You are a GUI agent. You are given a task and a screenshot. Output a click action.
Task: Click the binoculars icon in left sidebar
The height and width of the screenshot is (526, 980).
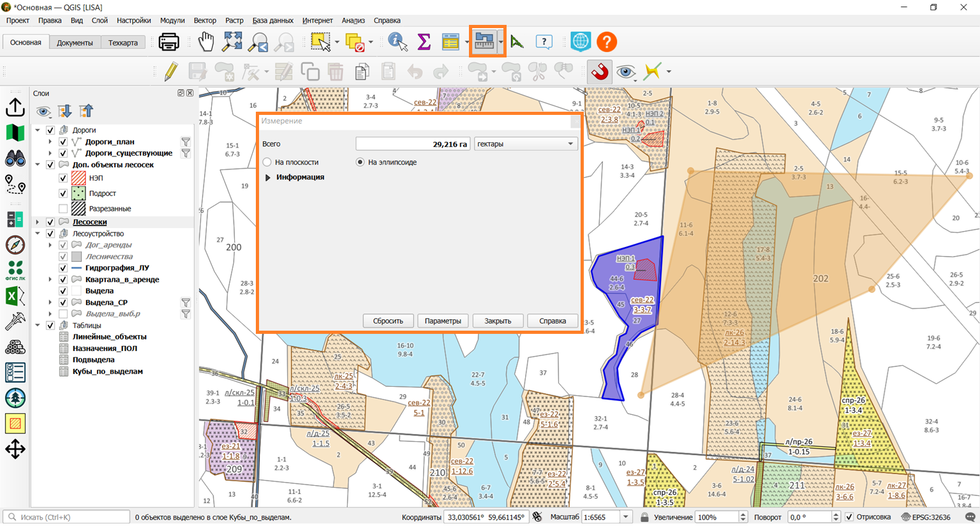pyautogui.click(x=15, y=158)
